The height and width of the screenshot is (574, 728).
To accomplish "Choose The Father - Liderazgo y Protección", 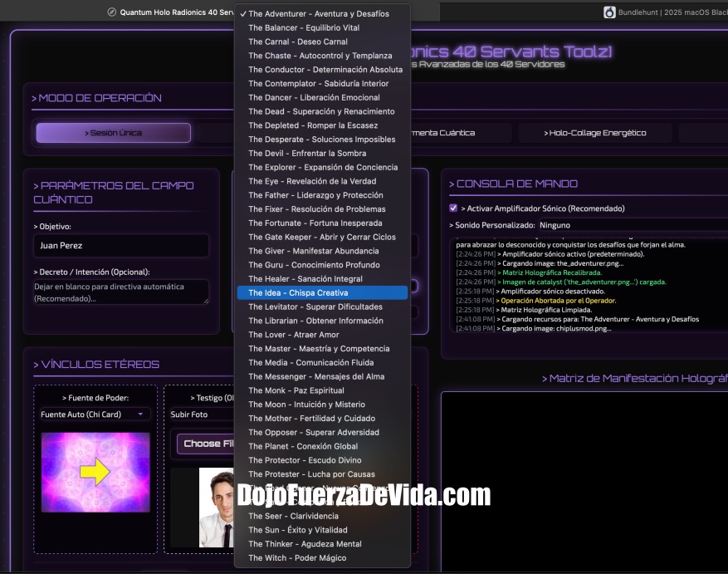I will 322,195.
